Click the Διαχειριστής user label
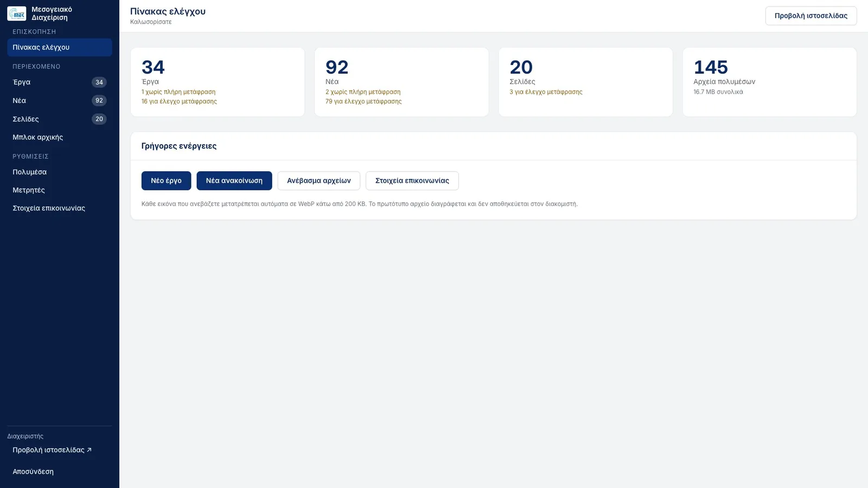868x488 pixels. [x=25, y=436]
